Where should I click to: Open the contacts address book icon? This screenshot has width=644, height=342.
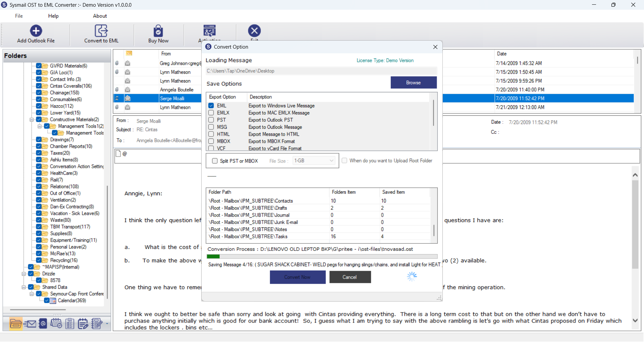43,324
